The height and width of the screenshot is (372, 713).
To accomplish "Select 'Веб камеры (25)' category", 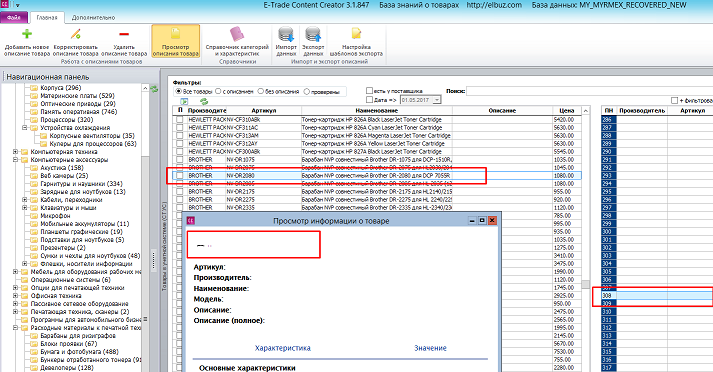I will point(64,176).
